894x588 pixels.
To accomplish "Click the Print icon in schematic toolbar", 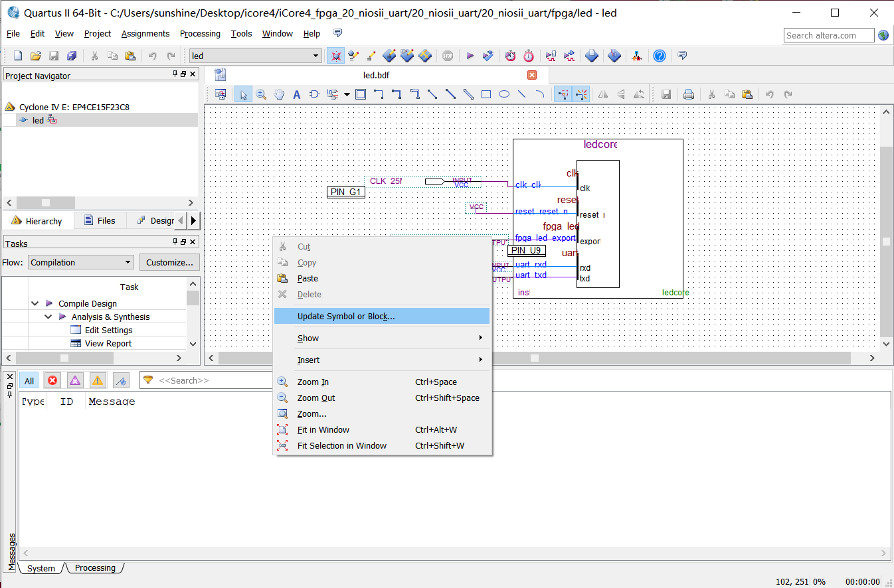I will tap(689, 94).
